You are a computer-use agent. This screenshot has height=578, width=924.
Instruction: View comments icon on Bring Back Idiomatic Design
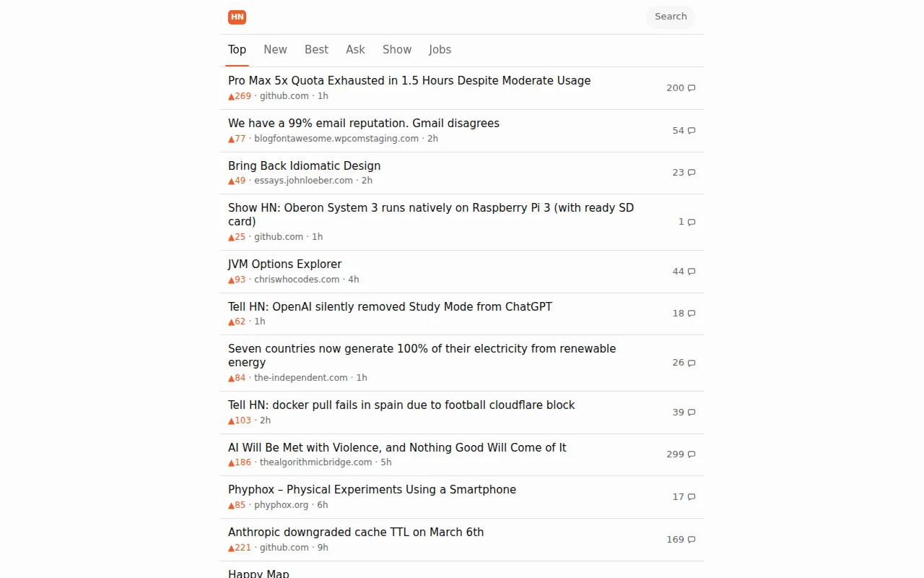[692, 173]
